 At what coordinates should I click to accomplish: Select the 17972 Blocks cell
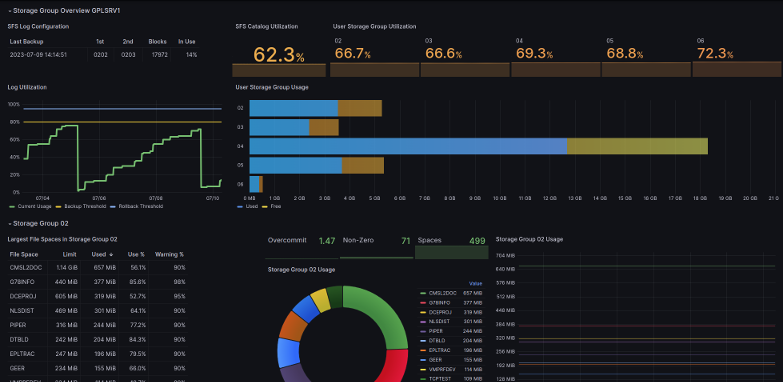tap(159, 55)
